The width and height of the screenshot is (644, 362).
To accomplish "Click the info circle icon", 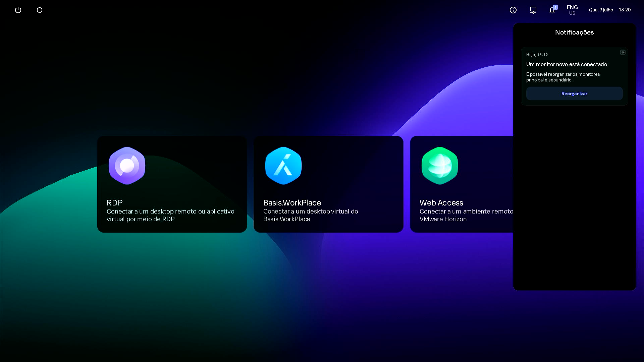I will 513,10.
